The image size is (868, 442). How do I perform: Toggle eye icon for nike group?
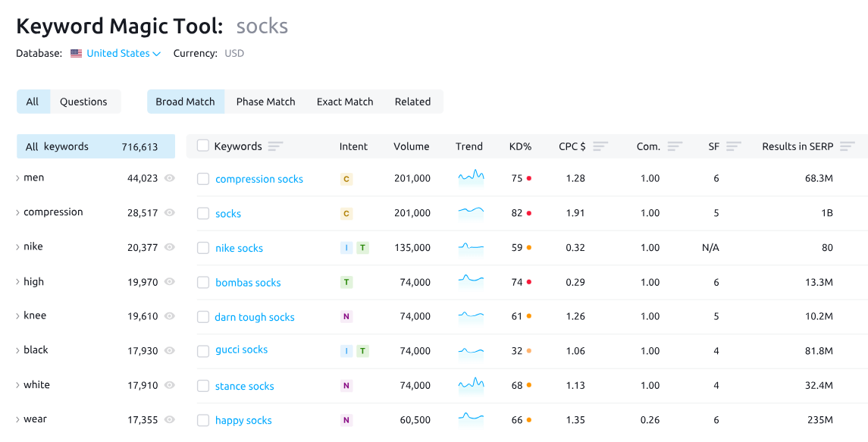click(x=170, y=247)
